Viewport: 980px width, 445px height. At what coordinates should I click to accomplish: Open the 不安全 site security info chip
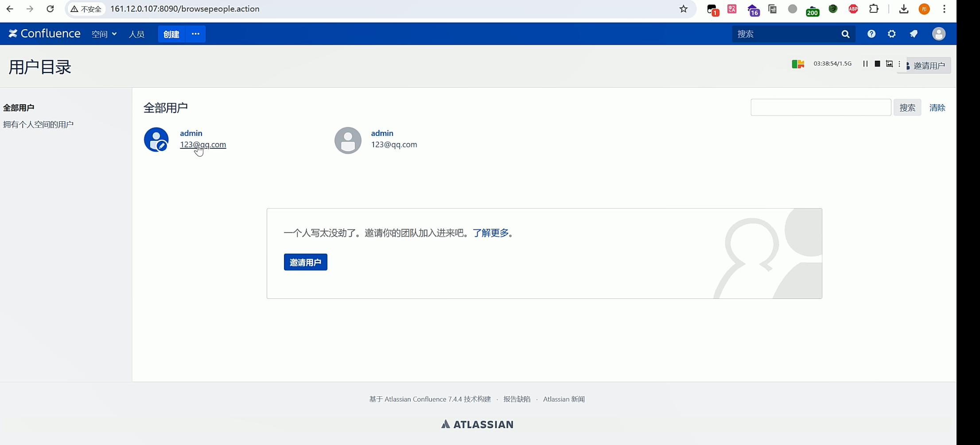[x=86, y=9]
